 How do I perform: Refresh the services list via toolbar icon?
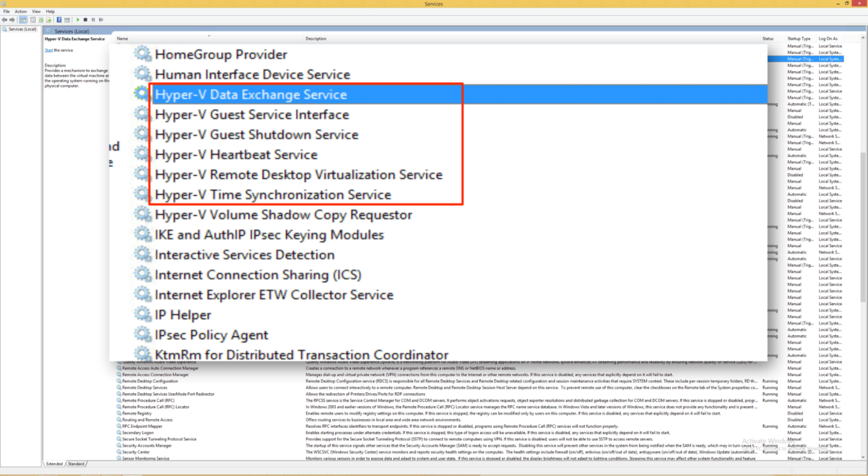coord(41,19)
